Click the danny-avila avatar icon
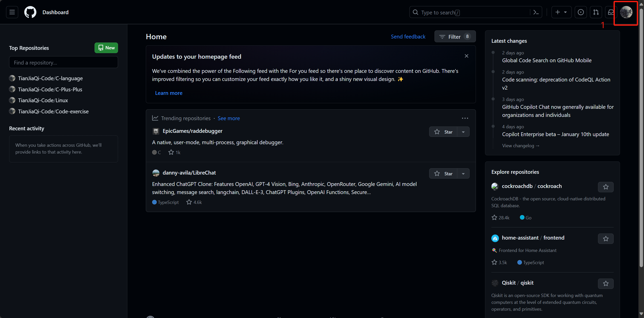644x318 pixels. [x=156, y=173]
